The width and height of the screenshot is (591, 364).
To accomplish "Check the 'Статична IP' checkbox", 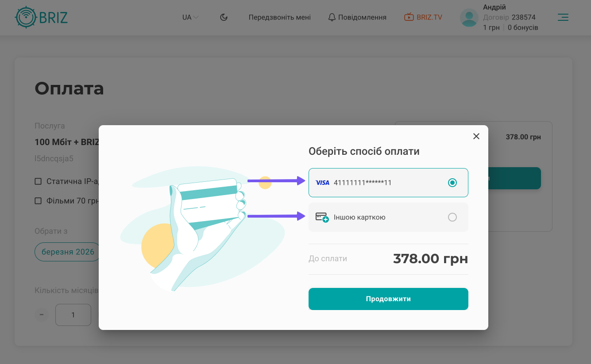I will 38,181.
